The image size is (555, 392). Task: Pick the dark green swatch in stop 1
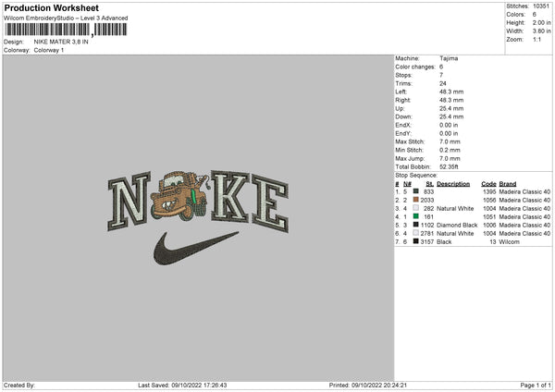(416, 191)
